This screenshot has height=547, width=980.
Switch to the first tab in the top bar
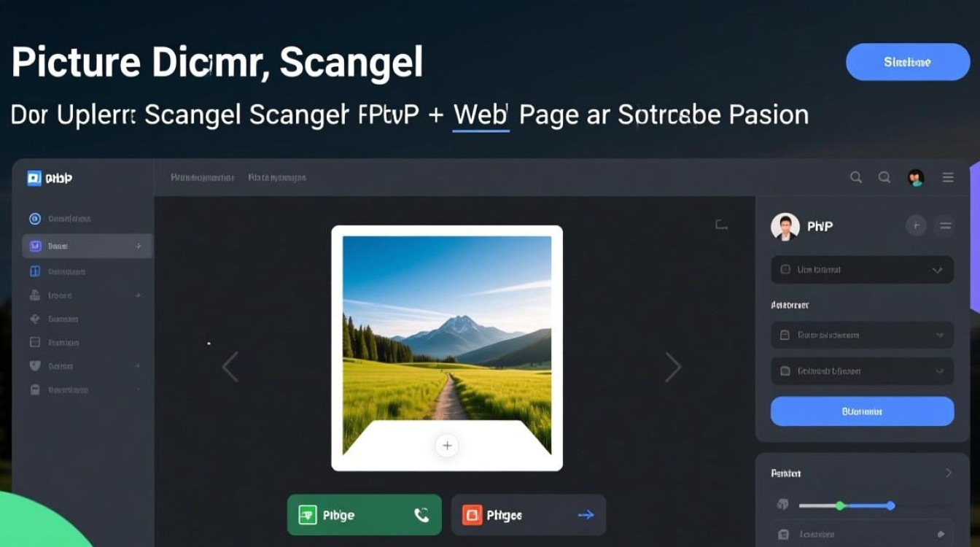coord(203,177)
